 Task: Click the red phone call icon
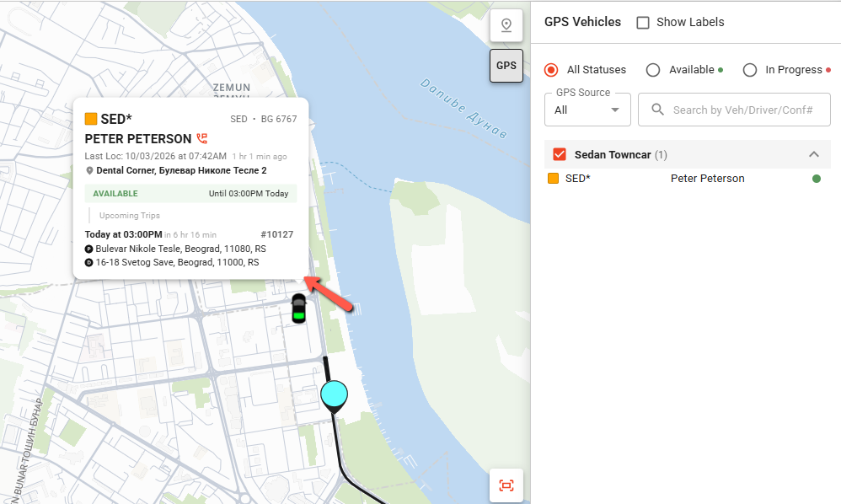pos(202,139)
